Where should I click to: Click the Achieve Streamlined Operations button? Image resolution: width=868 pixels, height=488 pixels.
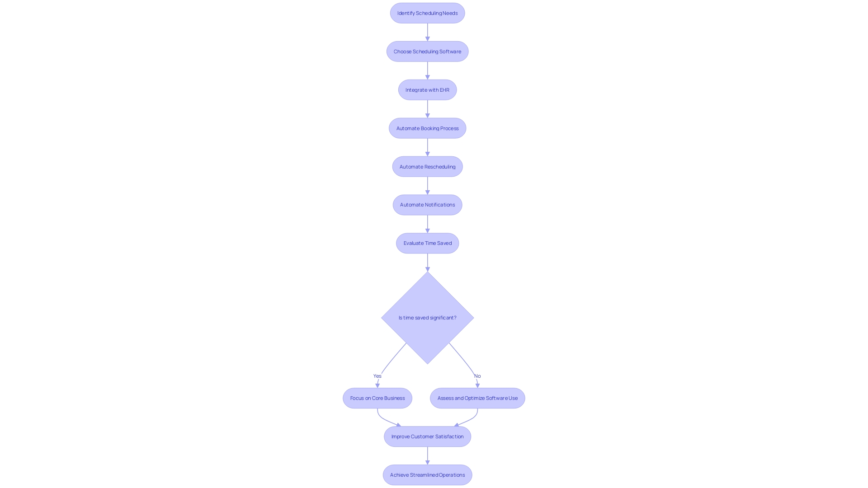point(427,474)
